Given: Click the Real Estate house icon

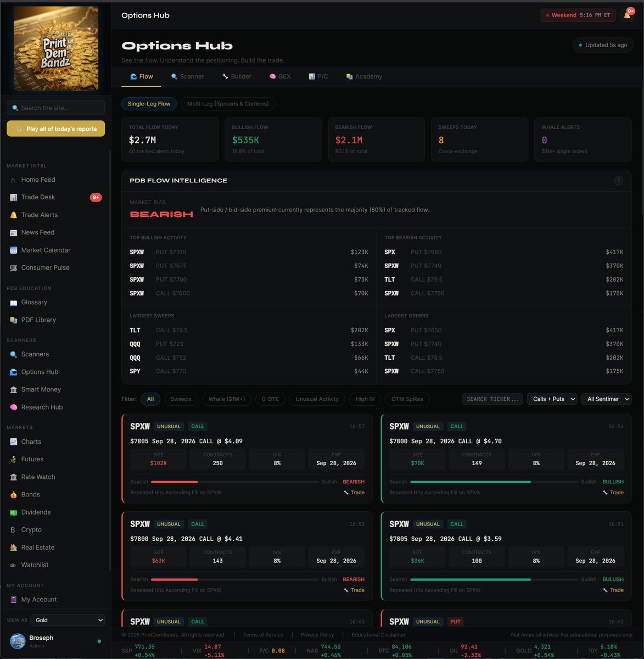Looking at the screenshot, I should tap(13, 547).
